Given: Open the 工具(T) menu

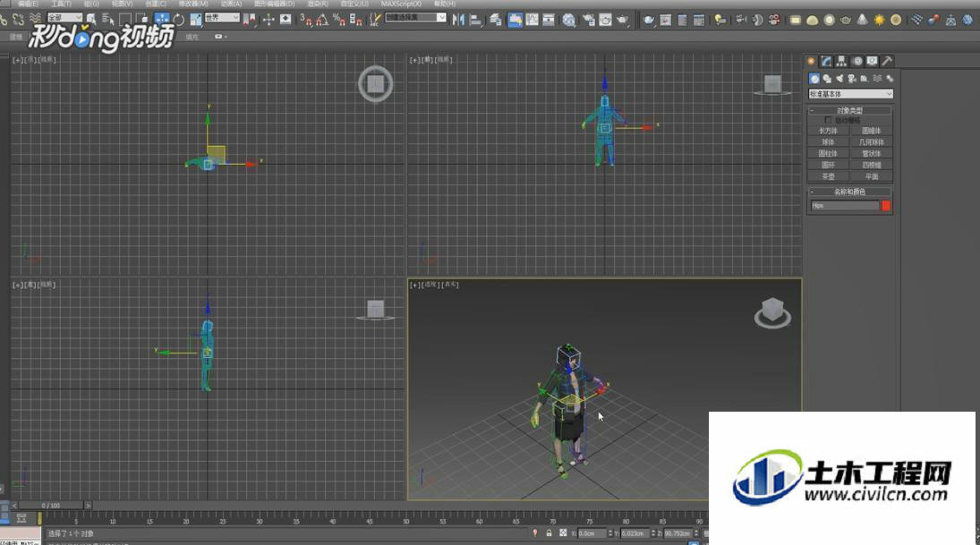Looking at the screenshot, I should [61, 4].
